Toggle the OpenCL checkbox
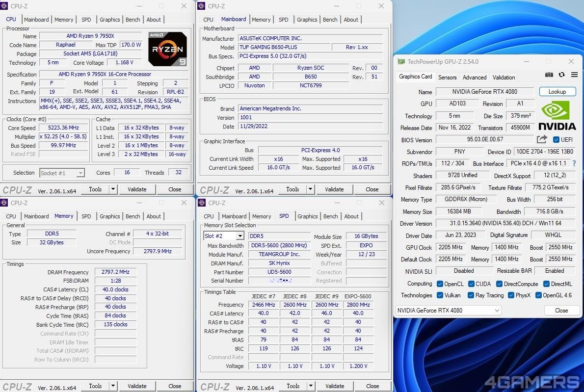The height and width of the screenshot is (392, 584). pyautogui.click(x=440, y=284)
